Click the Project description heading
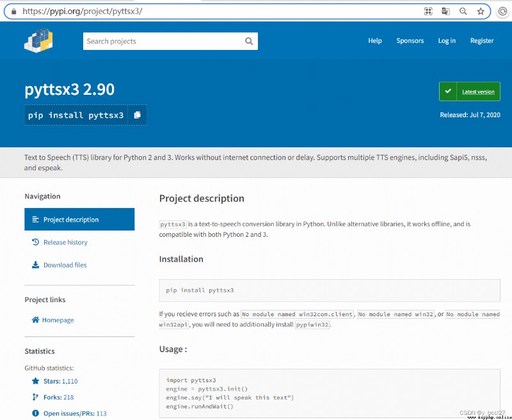512x420 pixels. click(202, 198)
